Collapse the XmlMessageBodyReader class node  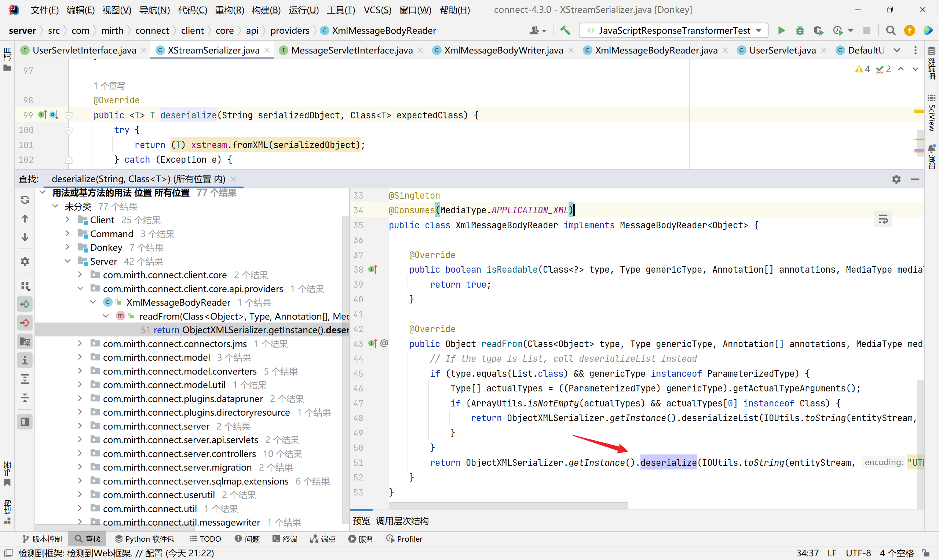tap(93, 302)
